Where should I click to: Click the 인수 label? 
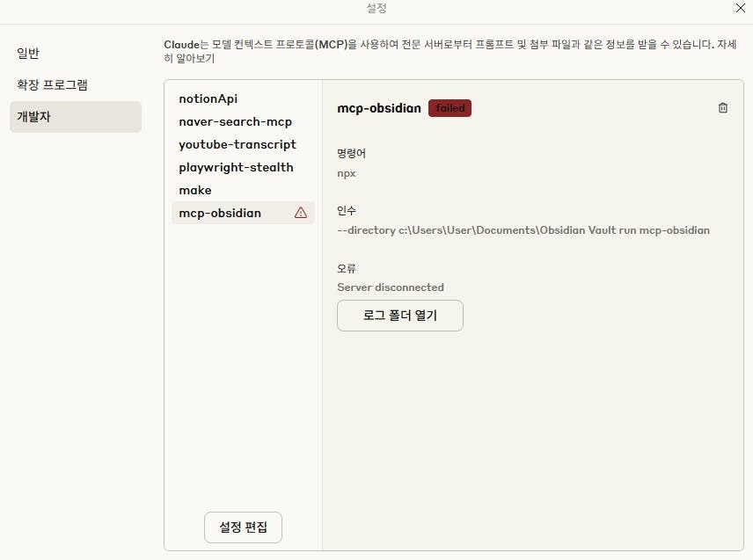point(347,210)
